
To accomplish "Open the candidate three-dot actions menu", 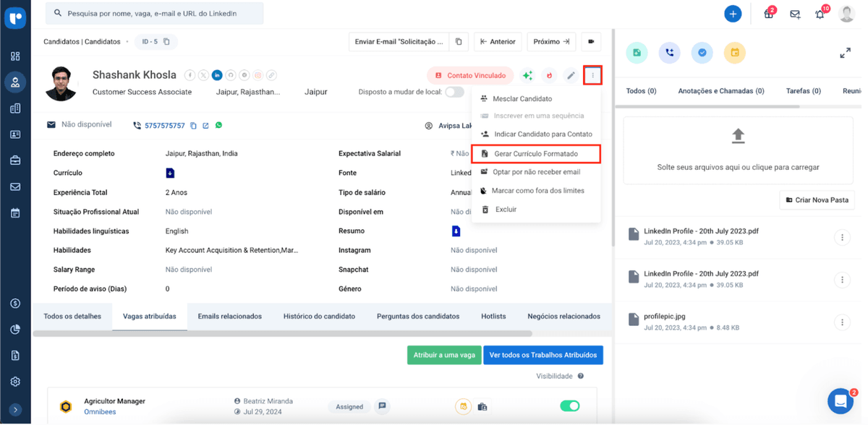I will pos(592,75).
